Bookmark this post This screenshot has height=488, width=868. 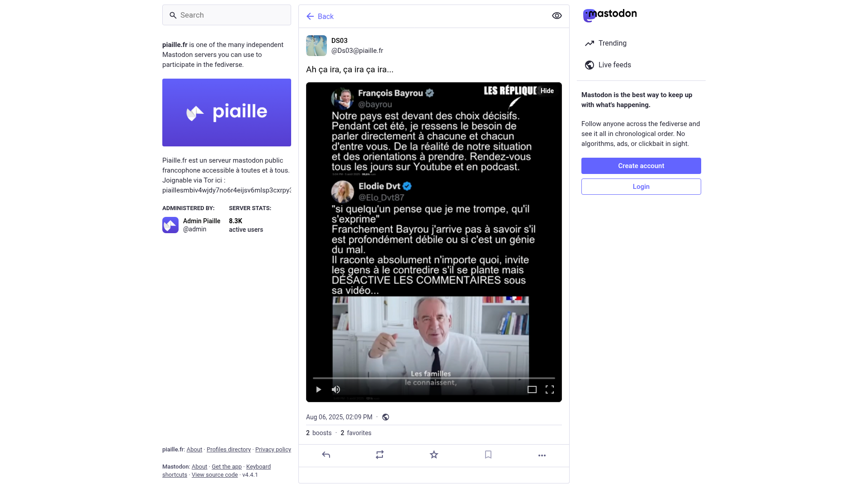point(488,455)
